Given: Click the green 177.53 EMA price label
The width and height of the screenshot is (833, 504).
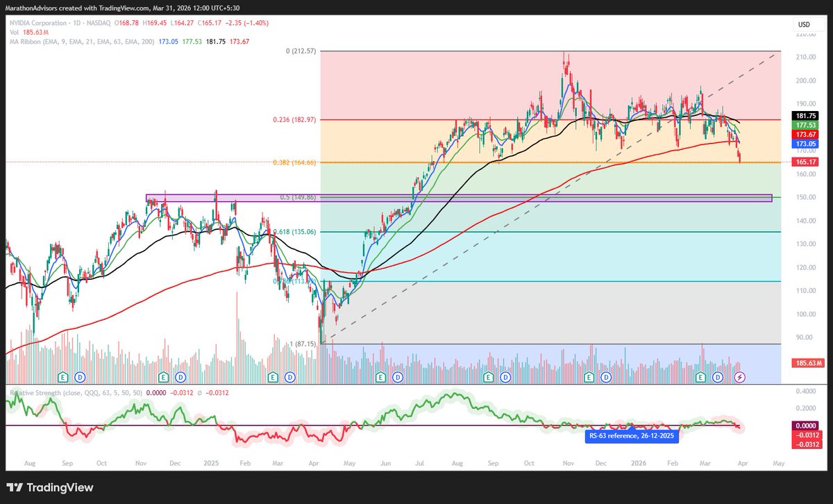Looking at the screenshot, I should click(804, 125).
